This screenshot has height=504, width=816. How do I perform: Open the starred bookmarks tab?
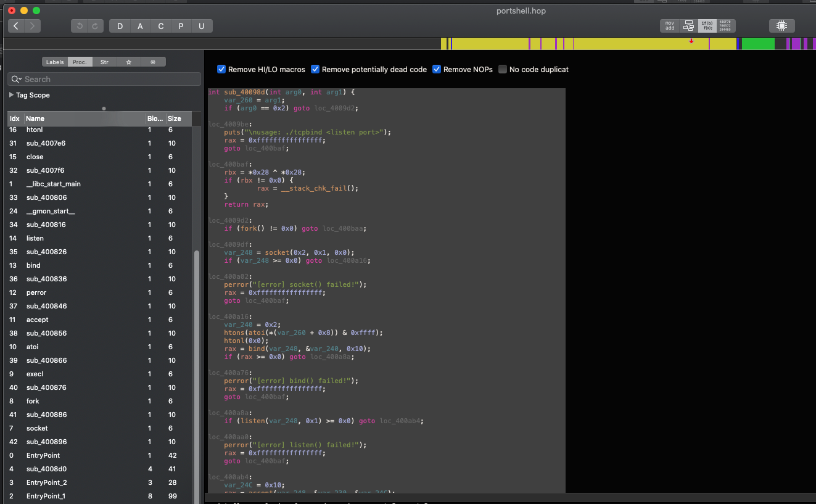(128, 62)
